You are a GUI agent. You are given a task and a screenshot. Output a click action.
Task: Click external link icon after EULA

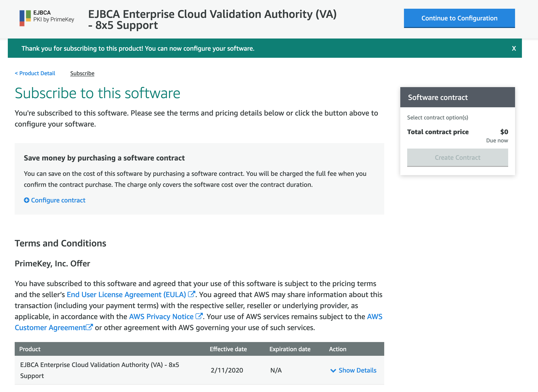191,294
